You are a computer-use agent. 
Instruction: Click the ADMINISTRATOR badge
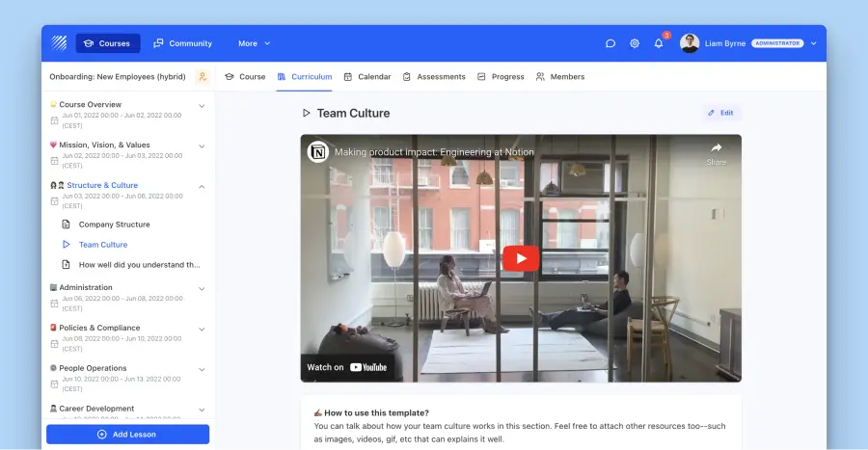(x=777, y=43)
